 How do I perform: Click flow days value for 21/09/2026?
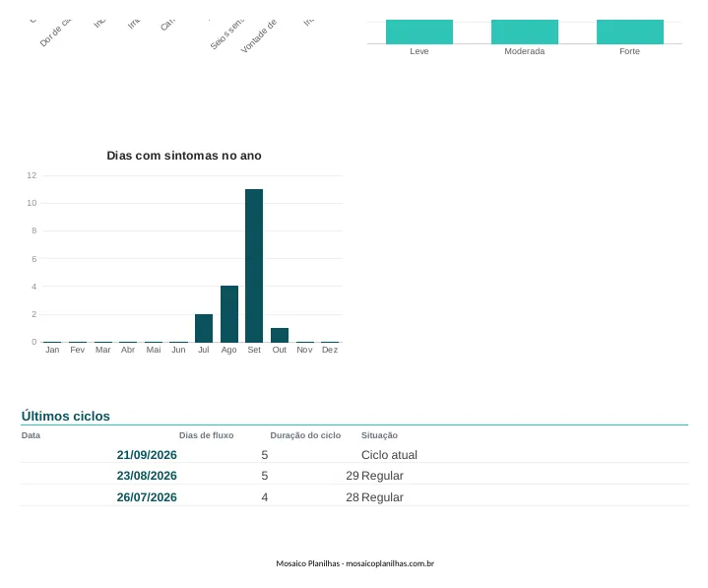265,455
